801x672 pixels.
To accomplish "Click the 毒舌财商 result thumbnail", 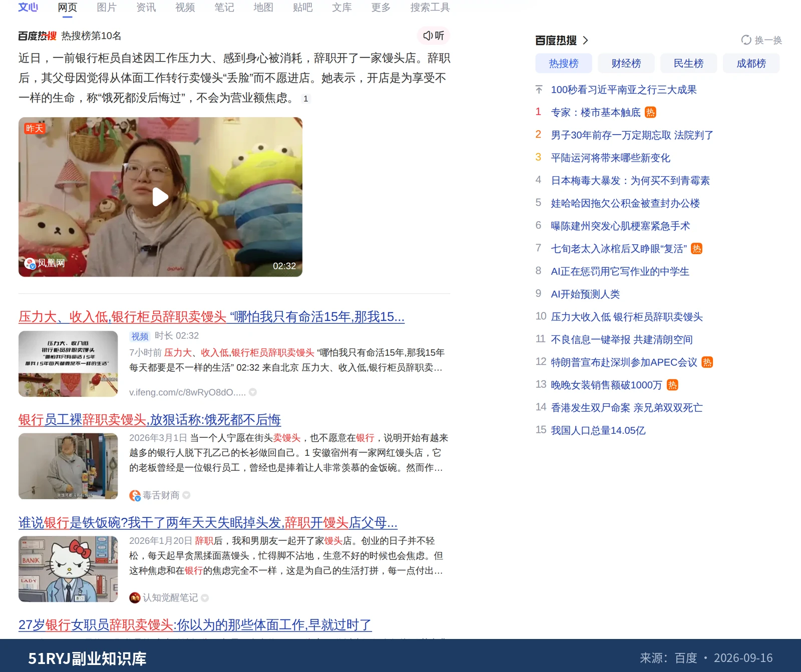I will click(x=68, y=466).
